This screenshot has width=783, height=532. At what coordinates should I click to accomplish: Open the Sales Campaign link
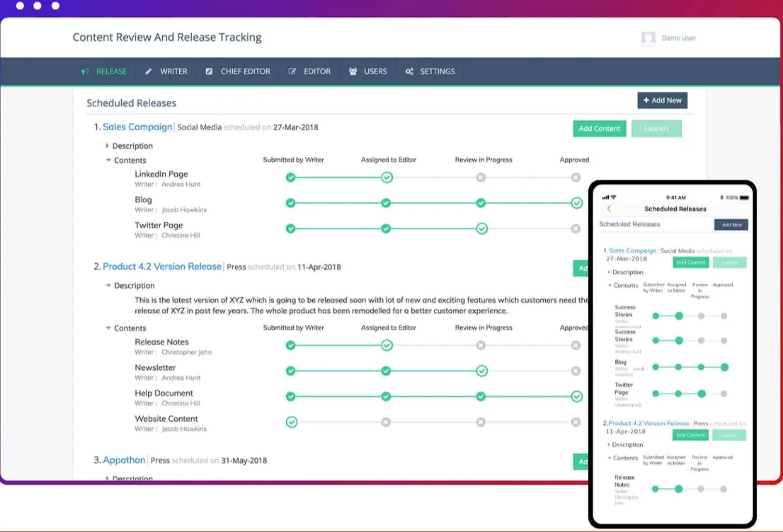[x=137, y=127]
